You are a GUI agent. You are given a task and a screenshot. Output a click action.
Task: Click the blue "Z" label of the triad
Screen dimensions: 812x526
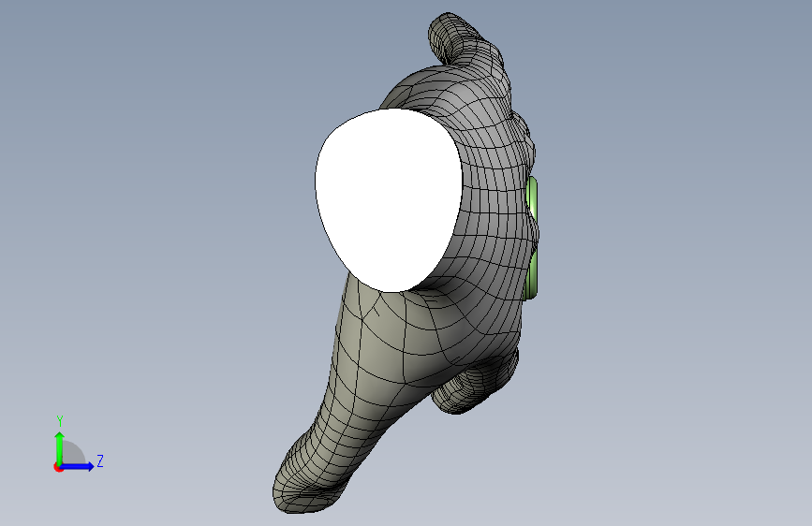[x=100, y=460]
